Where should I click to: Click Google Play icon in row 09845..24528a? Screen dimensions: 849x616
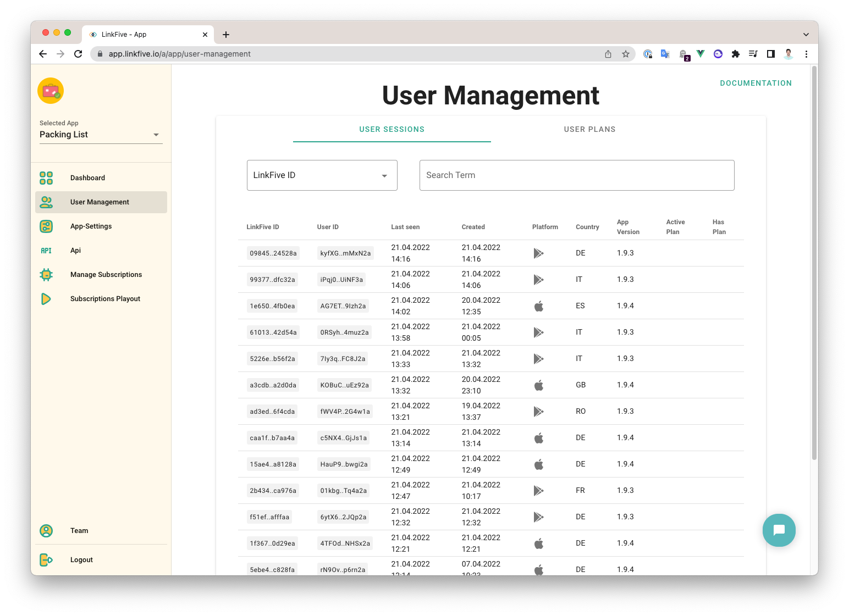click(x=538, y=253)
